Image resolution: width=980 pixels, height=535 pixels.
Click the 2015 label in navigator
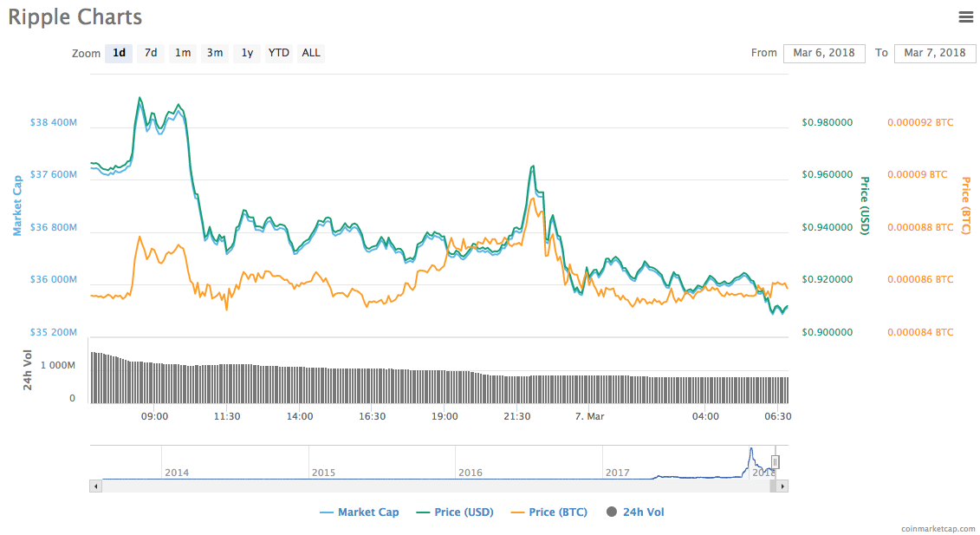[324, 473]
